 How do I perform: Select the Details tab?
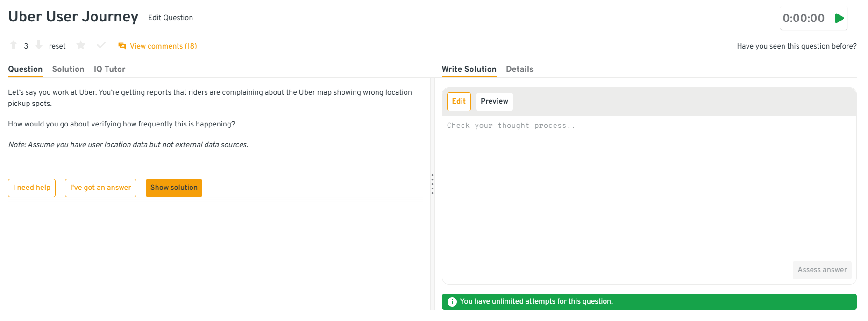(x=519, y=69)
